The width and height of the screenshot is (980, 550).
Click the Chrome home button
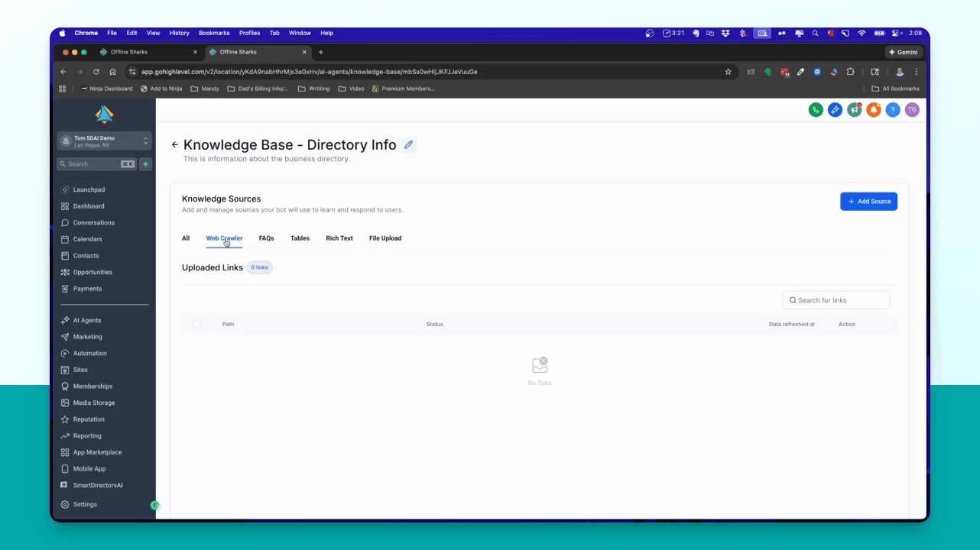click(112, 72)
